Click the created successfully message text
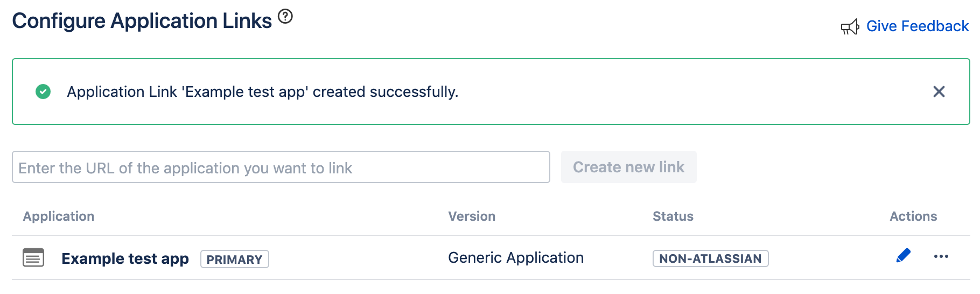The width and height of the screenshot is (980, 294). (x=262, y=92)
